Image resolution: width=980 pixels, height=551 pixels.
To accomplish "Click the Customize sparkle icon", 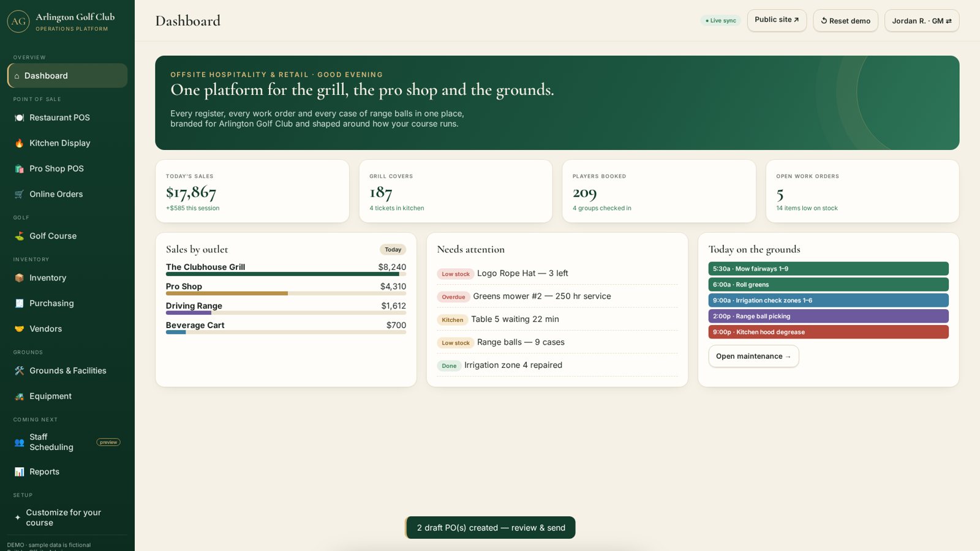I will tap(17, 518).
